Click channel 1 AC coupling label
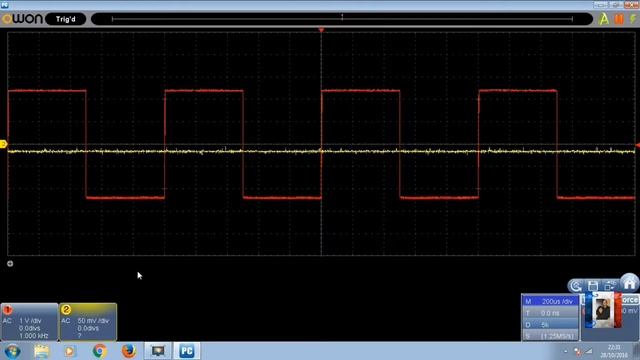This screenshot has width=640, height=360. pos(7,321)
